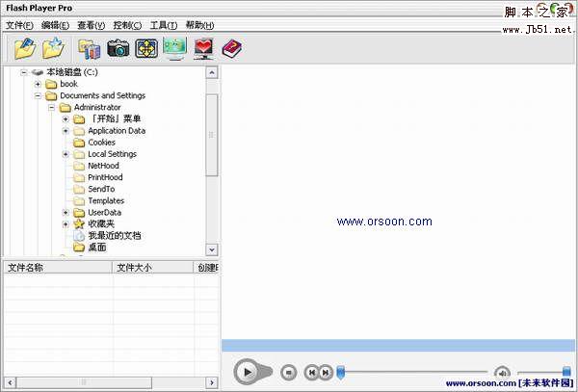The image size is (578, 392).
Task: Open the 帮助(H) menu
Action: tap(199, 25)
